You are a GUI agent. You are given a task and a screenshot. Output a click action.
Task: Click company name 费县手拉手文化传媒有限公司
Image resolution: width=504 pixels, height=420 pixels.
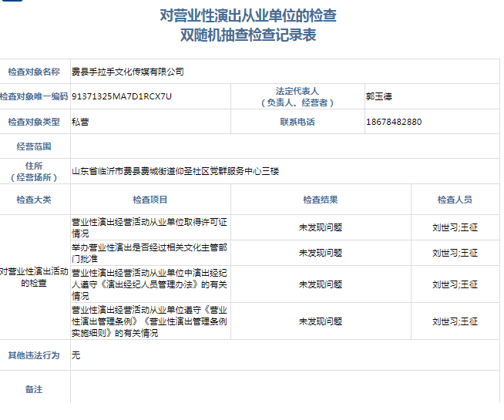pyautogui.click(x=128, y=72)
